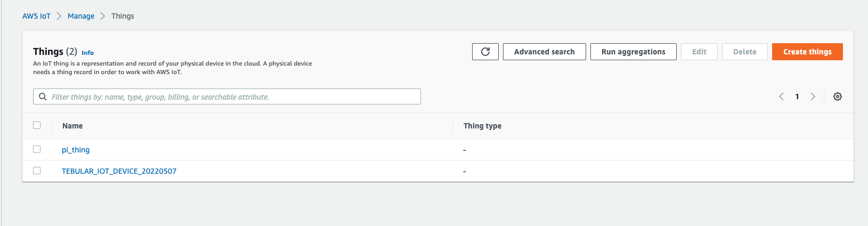Select TEBULAR_IOT_DEVICE_20220507 row checkbox
This screenshot has height=226, width=868.
(x=37, y=171)
